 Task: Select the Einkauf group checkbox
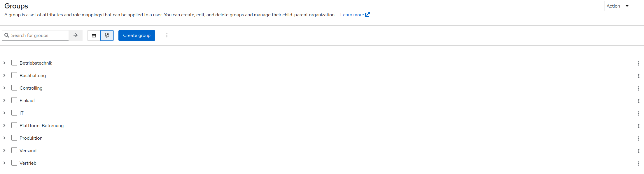(14, 100)
